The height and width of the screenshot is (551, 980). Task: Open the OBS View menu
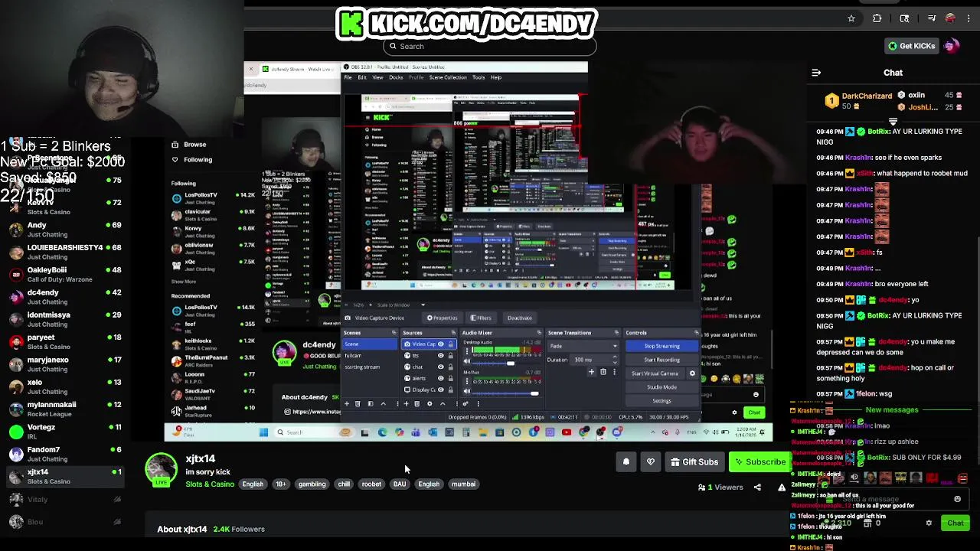378,77
